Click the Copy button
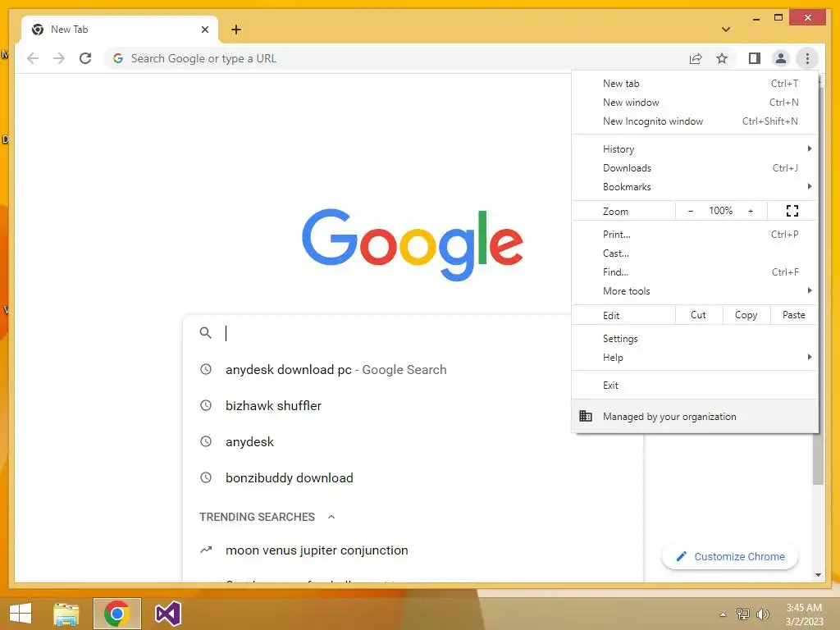Image resolution: width=840 pixels, height=630 pixels. pyautogui.click(x=746, y=315)
